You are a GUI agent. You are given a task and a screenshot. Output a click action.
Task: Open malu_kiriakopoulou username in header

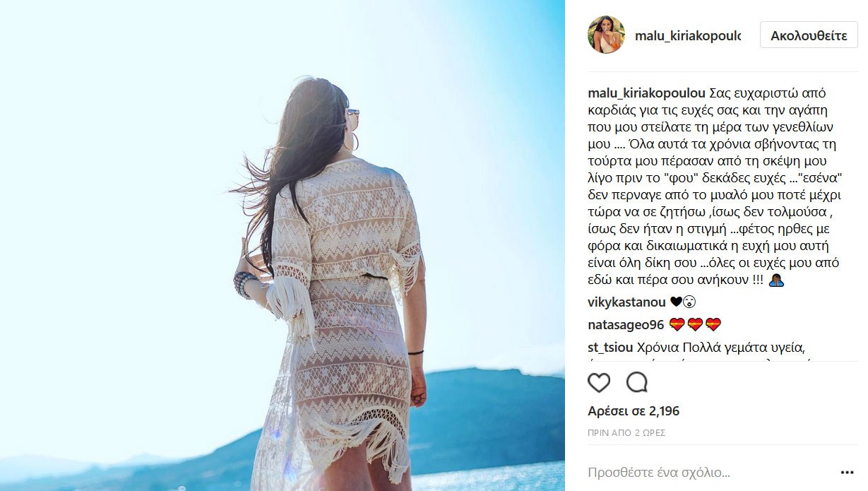point(688,35)
